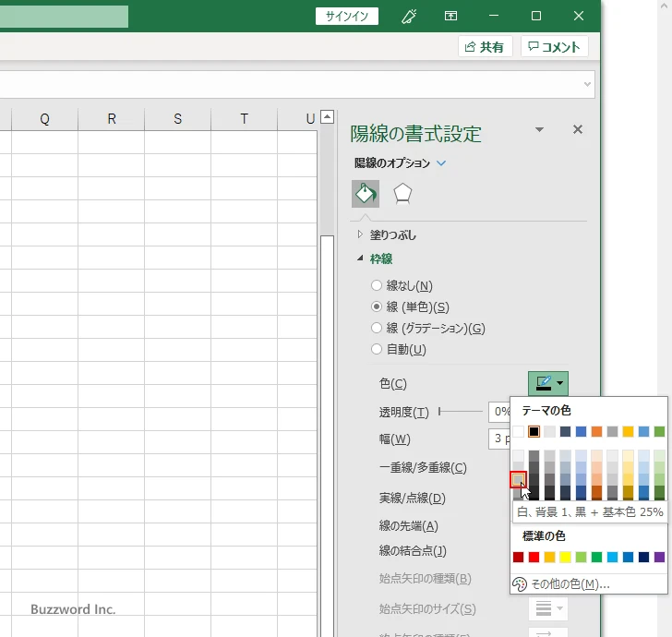The image size is (672, 637).
Task: Pick the light blue standard color swatch
Action: point(612,557)
